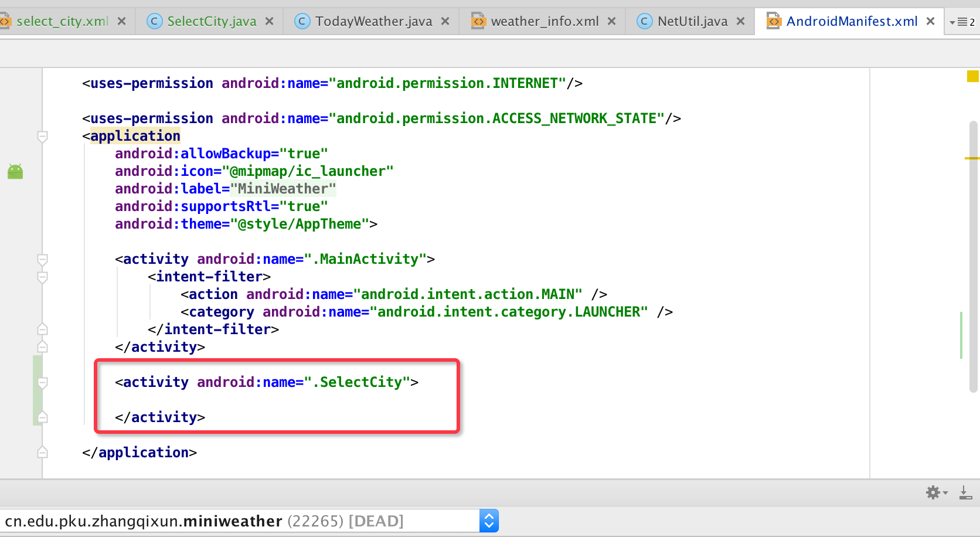Open the NetUtil.java tab
Viewport: 980px width, 537px height.
click(x=692, y=22)
